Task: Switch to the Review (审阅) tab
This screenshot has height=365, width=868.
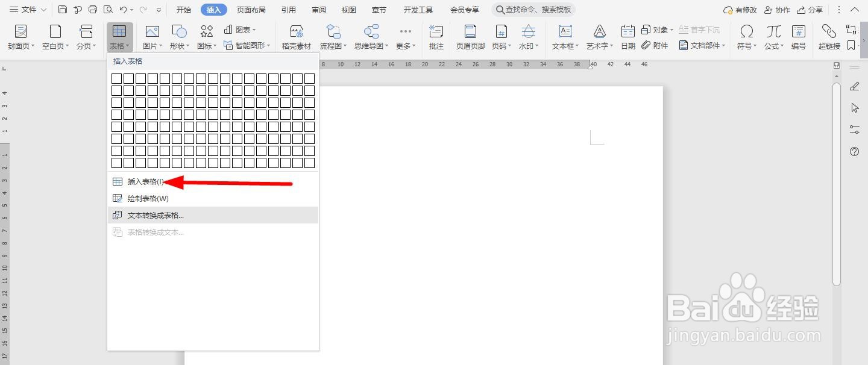Action: (x=319, y=10)
